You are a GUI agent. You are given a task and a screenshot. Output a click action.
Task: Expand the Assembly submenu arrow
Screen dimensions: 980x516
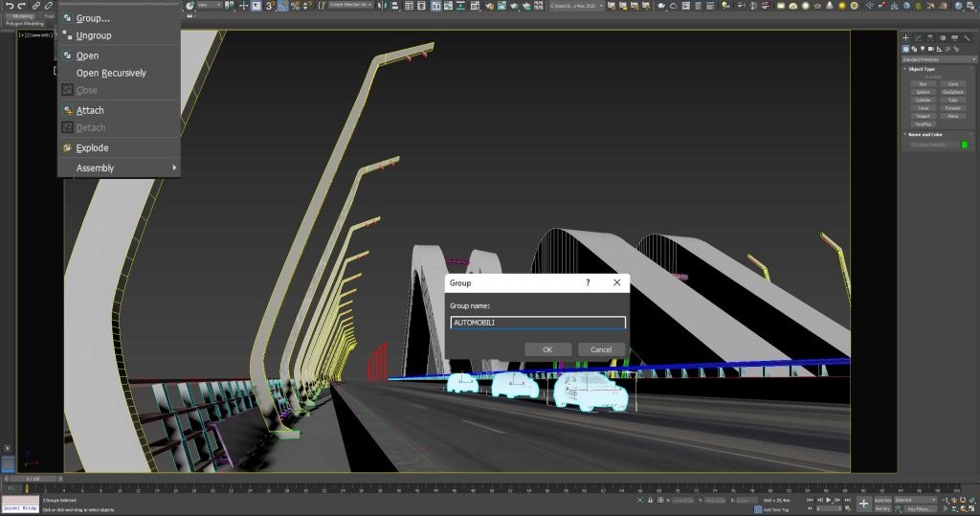pyautogui.click(x=174, y=168)
